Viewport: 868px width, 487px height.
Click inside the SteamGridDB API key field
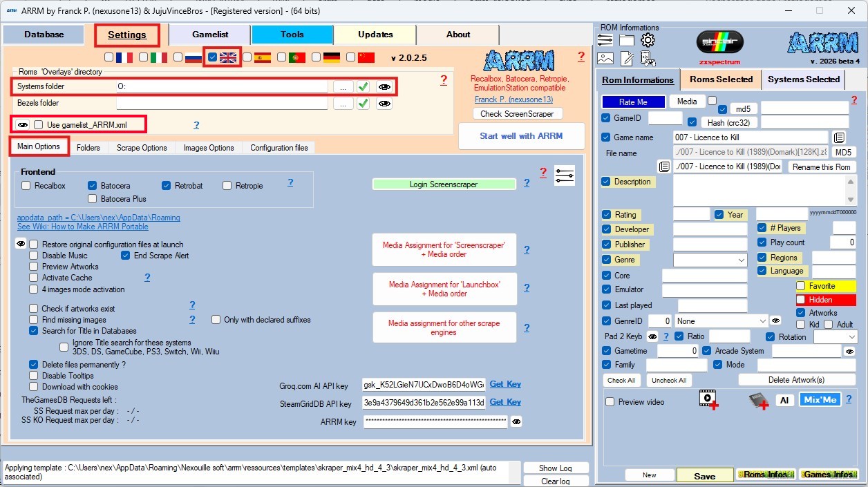coord(424,403)
